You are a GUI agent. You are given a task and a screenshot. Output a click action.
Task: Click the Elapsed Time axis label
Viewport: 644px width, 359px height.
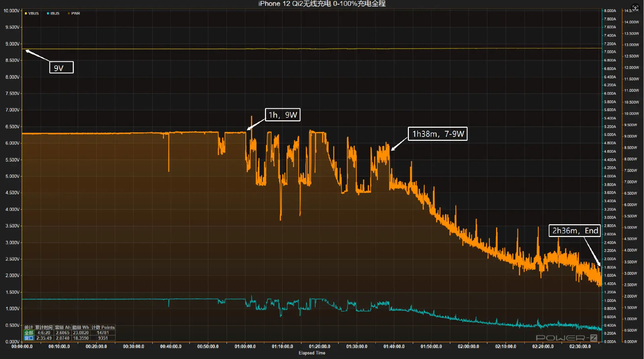312,353
